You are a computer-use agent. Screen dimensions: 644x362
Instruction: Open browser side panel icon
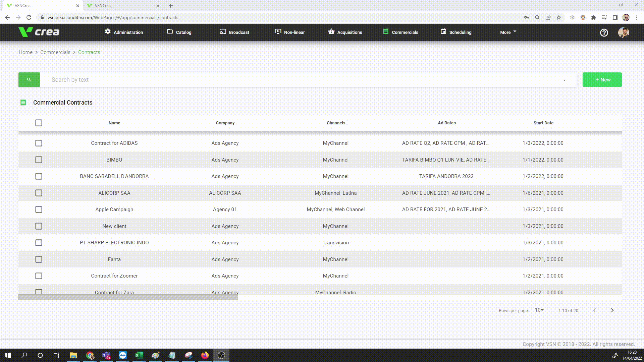point(615,17)
